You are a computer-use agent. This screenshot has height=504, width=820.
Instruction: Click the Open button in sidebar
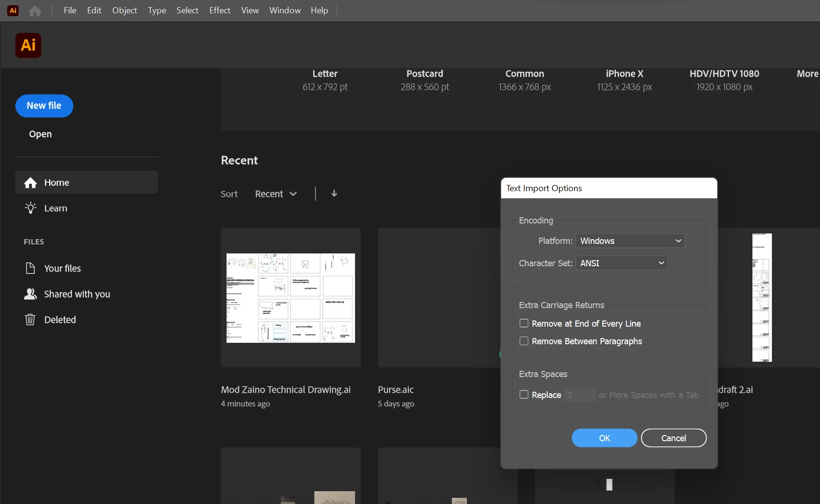40,134
